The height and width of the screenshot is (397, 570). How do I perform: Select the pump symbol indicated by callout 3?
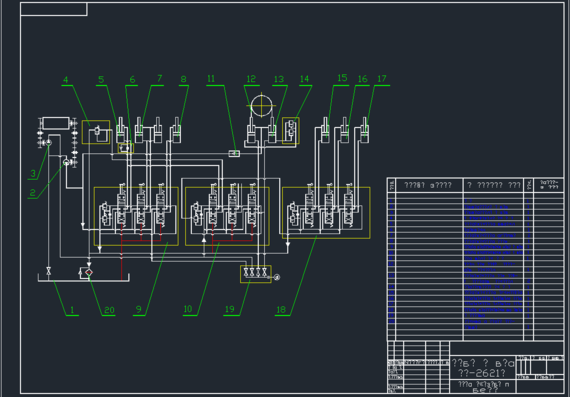48,143
